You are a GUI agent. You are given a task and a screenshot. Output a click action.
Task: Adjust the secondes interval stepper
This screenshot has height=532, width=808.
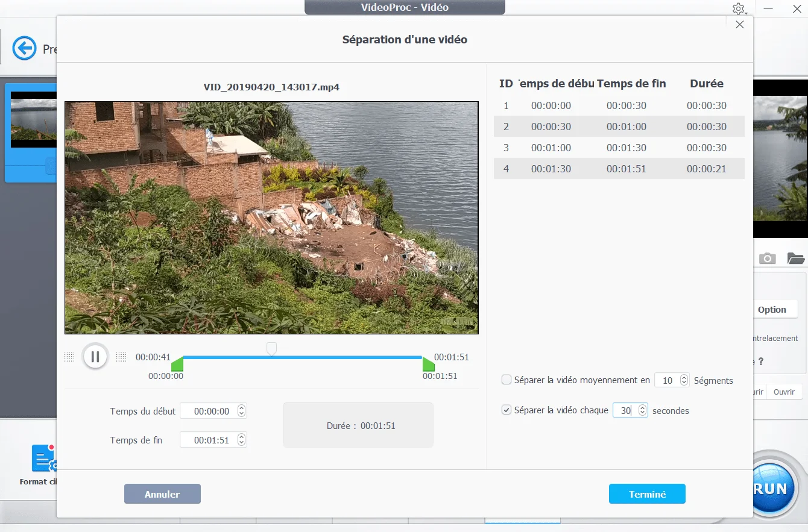point(642,410)
